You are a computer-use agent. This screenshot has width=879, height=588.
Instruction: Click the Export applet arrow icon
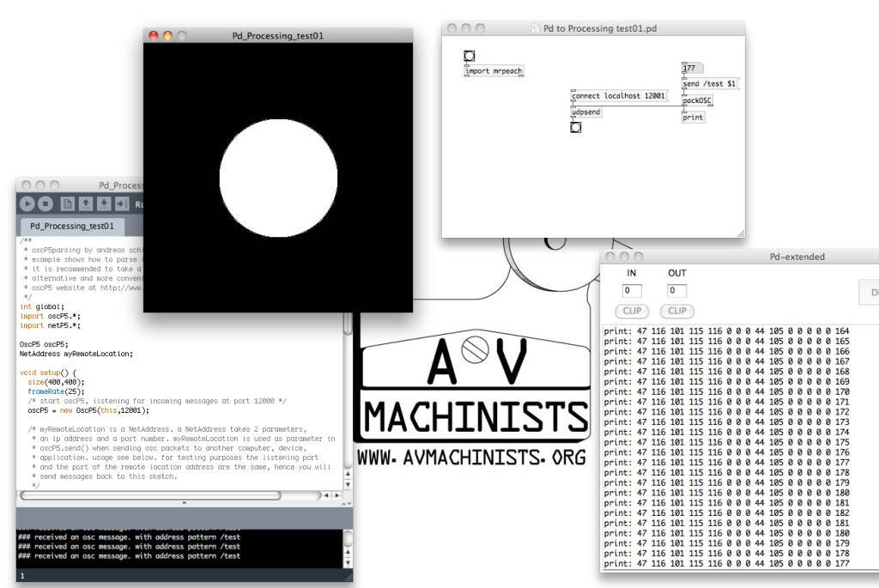pos(122,203)
